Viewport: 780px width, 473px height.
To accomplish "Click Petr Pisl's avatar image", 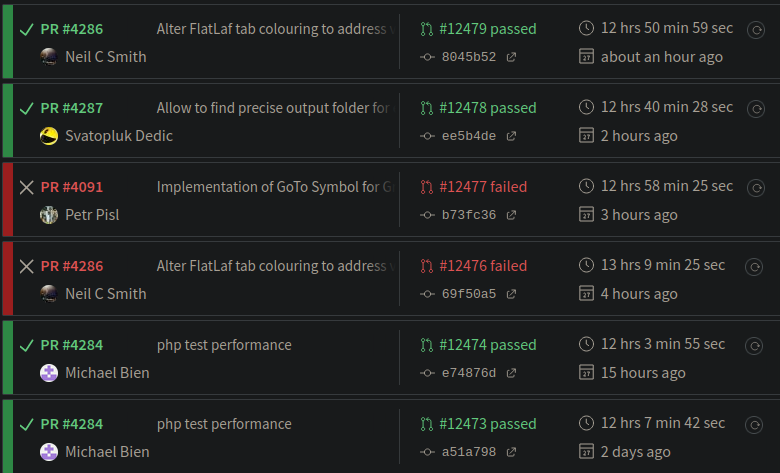I will [x=49, y=215].
